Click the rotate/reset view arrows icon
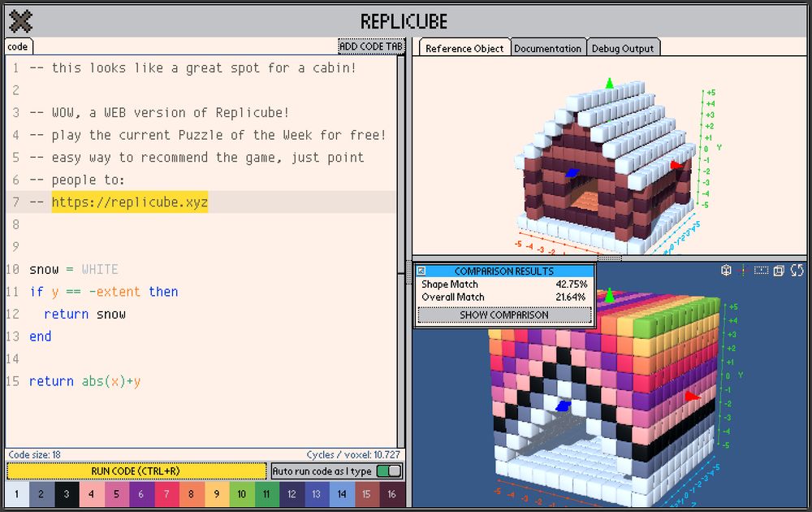 [x=797, y=270]
